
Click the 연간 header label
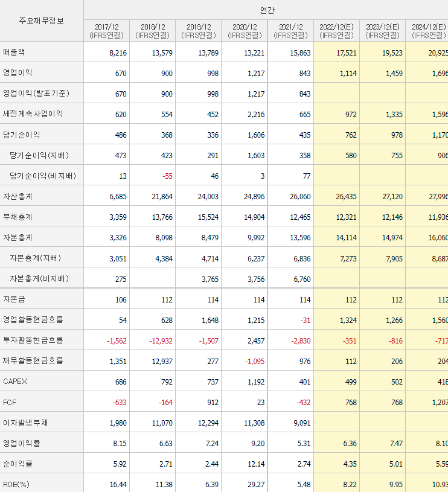pos(267,10)
